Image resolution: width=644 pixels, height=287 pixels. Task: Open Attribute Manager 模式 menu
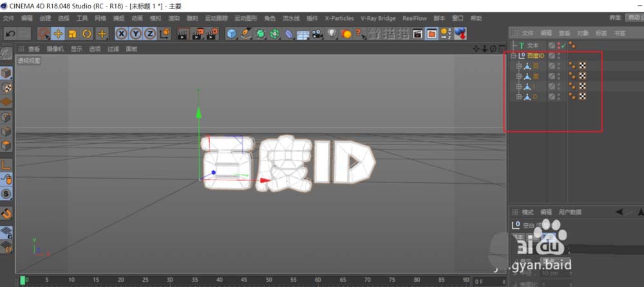527,212
